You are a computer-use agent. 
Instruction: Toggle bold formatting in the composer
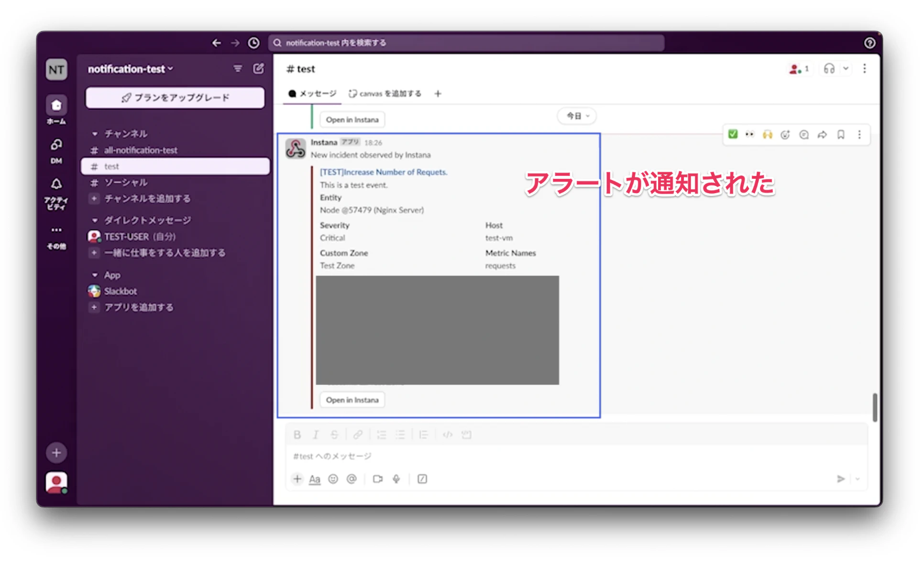(x=297, y=435)
